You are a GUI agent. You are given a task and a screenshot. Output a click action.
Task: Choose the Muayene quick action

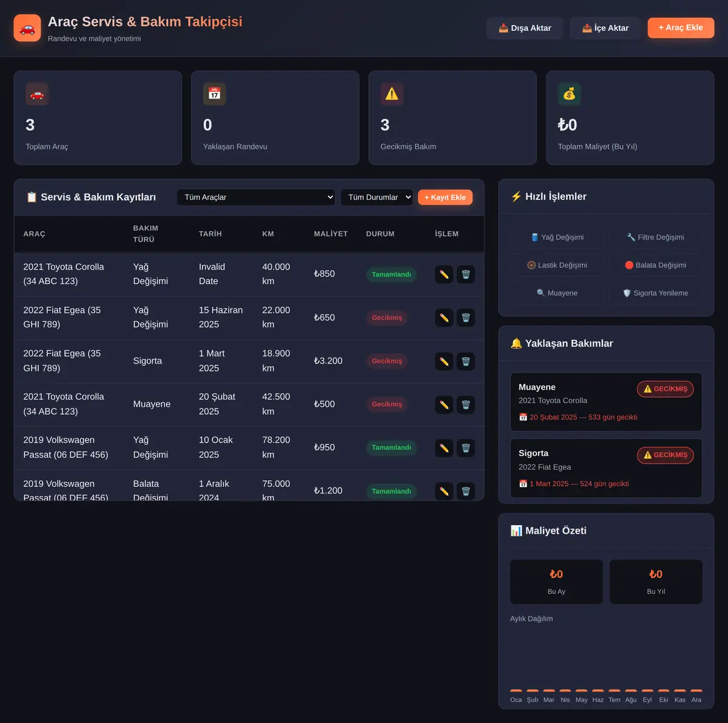tap(558, 293)
